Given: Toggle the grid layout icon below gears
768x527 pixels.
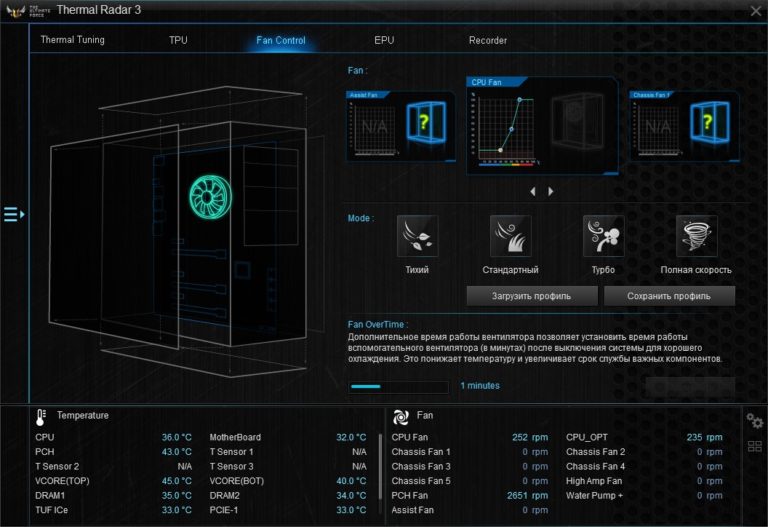Looking at the screenshot, I should pos(754,446).
